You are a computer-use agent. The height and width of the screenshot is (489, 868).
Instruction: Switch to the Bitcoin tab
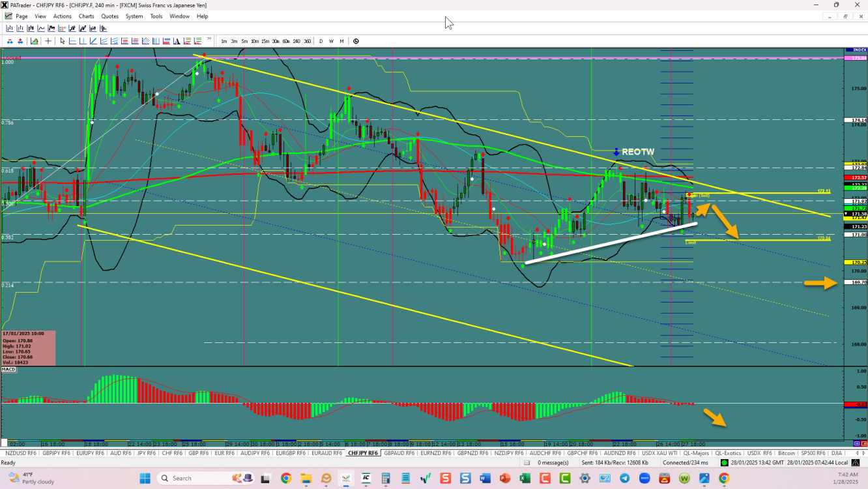[x=787, y=452]
